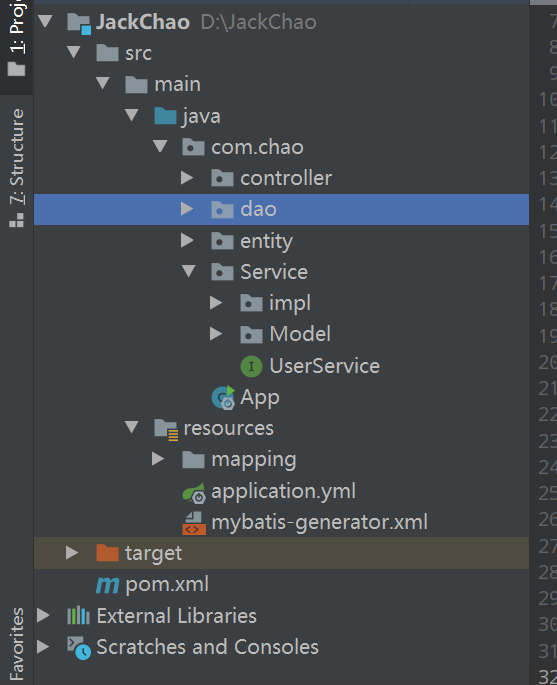
Task: Click the Scratches and Consoles icon
Action: [79, 648]
